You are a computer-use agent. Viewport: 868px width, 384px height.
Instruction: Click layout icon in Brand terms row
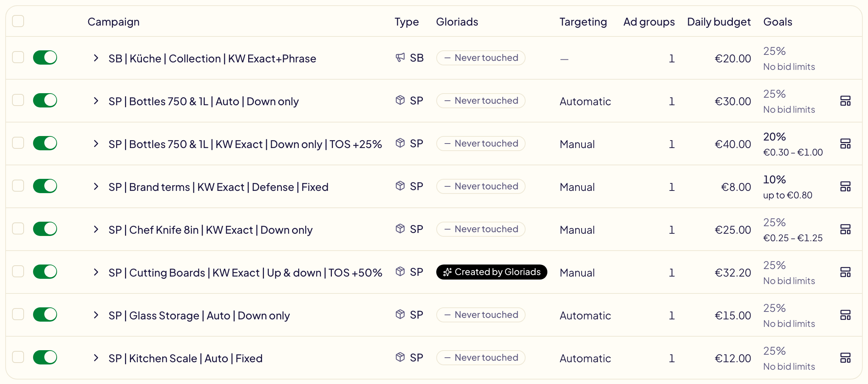pyautogui.click(x=845, y=186)
